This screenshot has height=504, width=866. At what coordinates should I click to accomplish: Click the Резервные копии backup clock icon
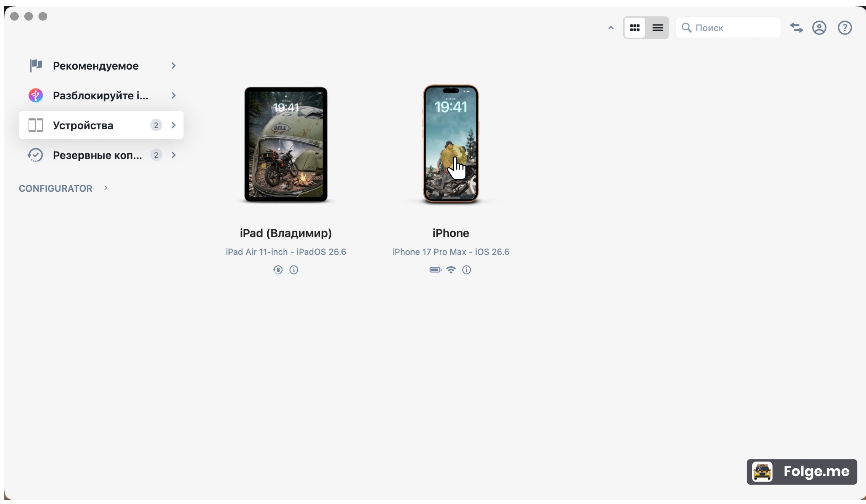coord(35,155)
